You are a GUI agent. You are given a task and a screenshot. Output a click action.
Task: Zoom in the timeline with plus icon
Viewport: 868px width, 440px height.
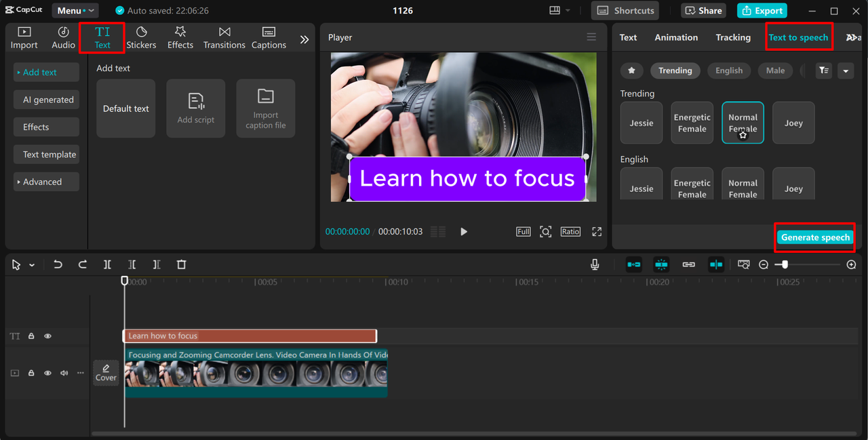852,264
